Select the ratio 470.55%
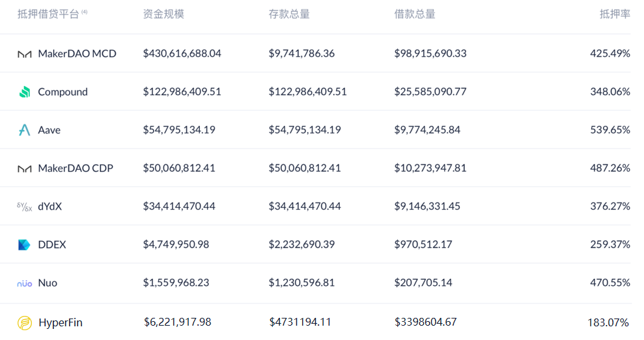The image size is (644, 340). click(x=610, y=283)
